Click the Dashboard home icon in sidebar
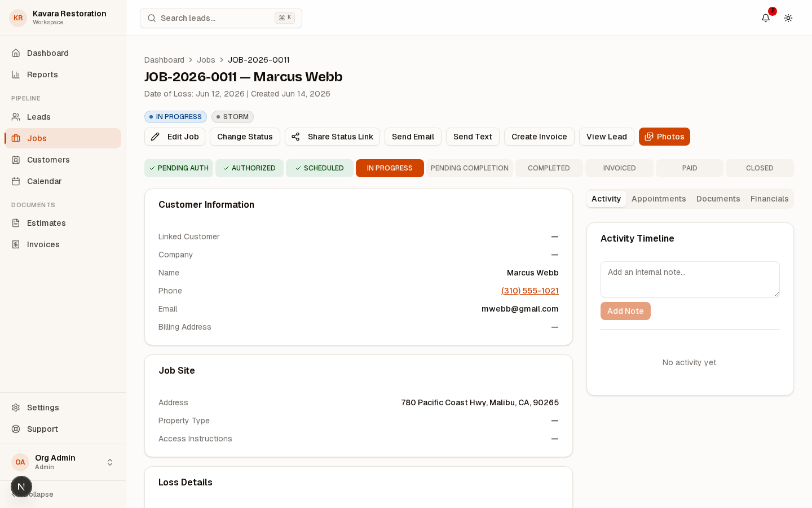This screenshot has width=812, height=508. pyautogui.click(x=16, y=53)
